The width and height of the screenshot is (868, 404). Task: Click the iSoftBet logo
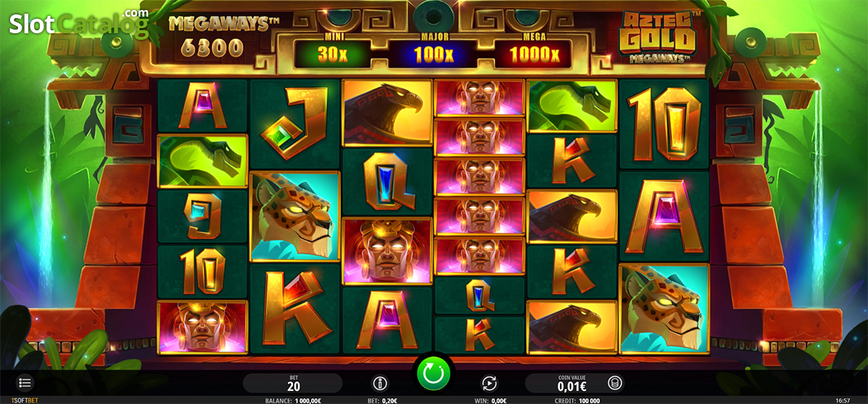(16, 399)
